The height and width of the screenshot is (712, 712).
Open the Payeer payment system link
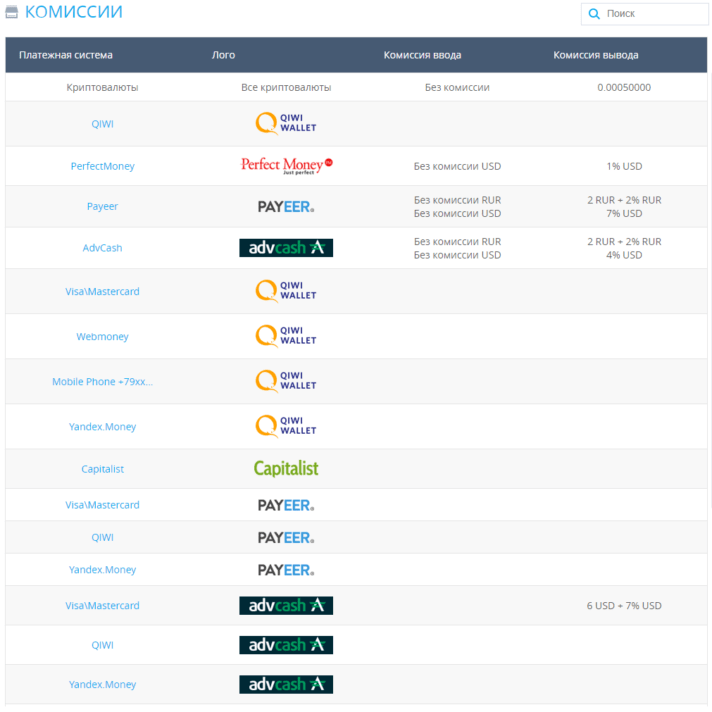(102, 206)
